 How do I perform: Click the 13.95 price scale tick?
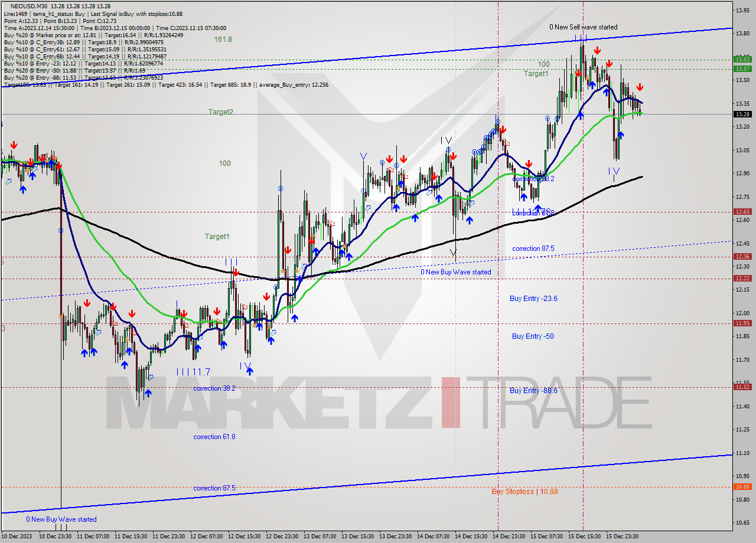[742, 11]
